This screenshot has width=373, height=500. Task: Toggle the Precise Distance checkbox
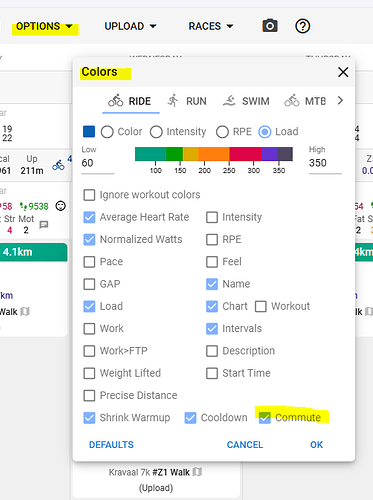click(89, 395)
